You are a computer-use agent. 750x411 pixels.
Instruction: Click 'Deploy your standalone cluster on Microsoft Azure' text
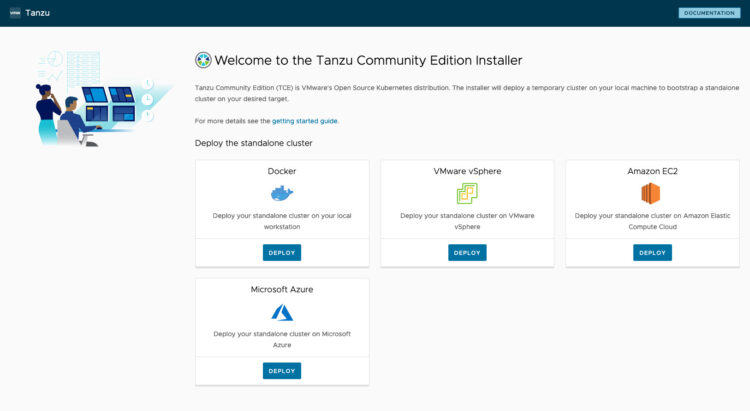[x=282, y=339]
